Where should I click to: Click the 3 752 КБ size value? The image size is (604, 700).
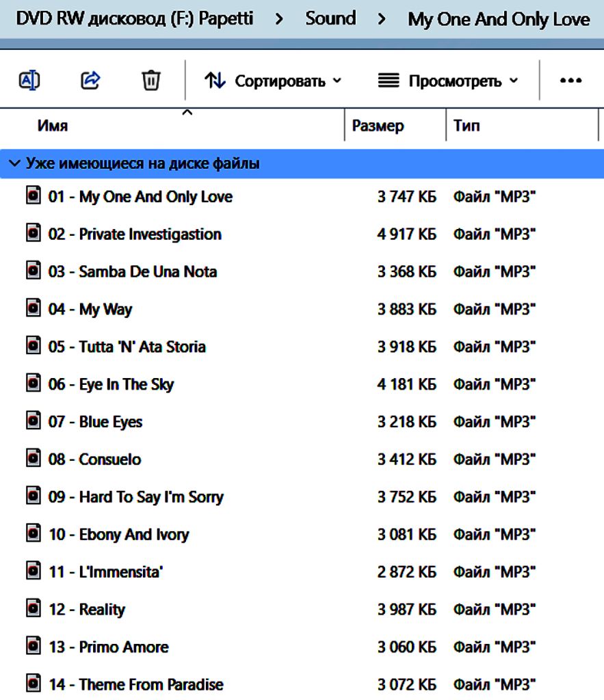point(406,497)
